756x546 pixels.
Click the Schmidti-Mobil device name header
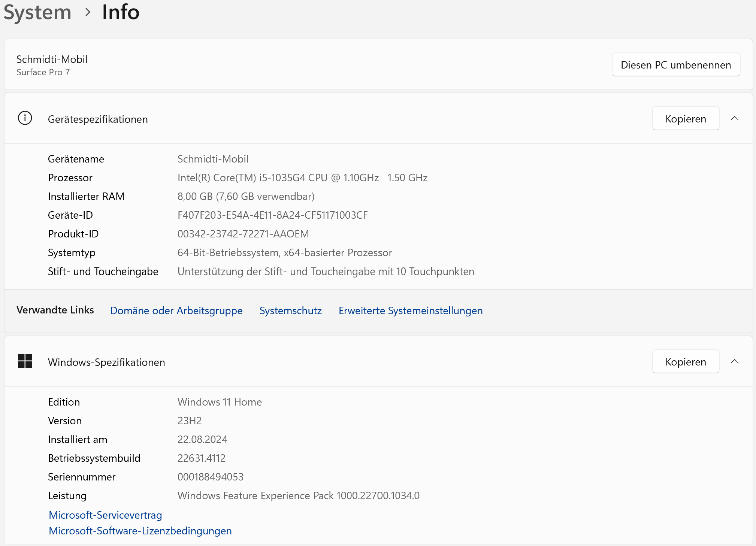tap(52, 59)
